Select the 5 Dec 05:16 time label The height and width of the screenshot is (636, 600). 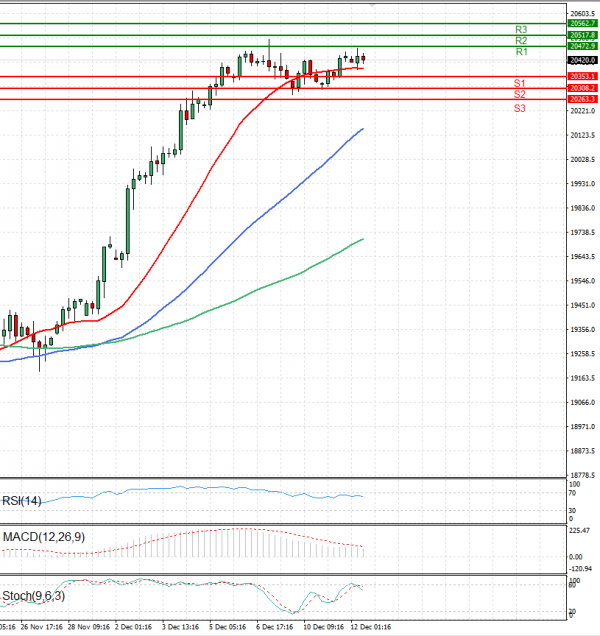pyautogui.click(x=227, y=627)
